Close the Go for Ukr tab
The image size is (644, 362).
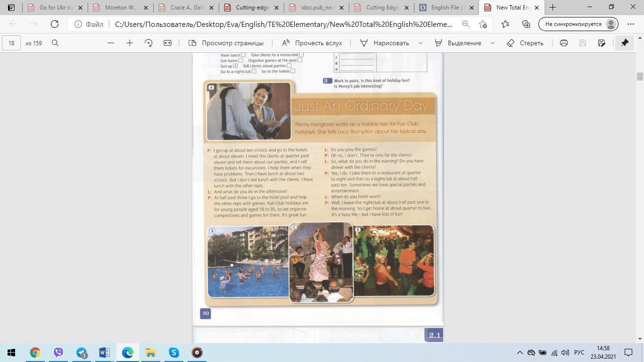pos(81,8)
